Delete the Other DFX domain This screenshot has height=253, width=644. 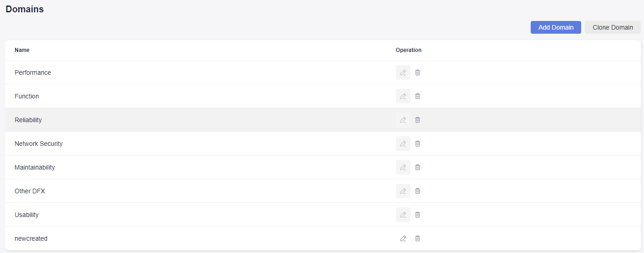418,191
